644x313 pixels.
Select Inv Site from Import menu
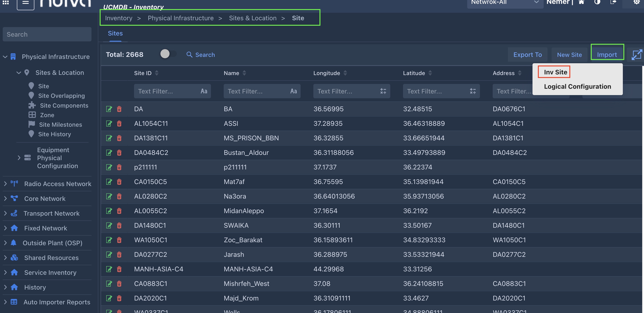point(555,72)
